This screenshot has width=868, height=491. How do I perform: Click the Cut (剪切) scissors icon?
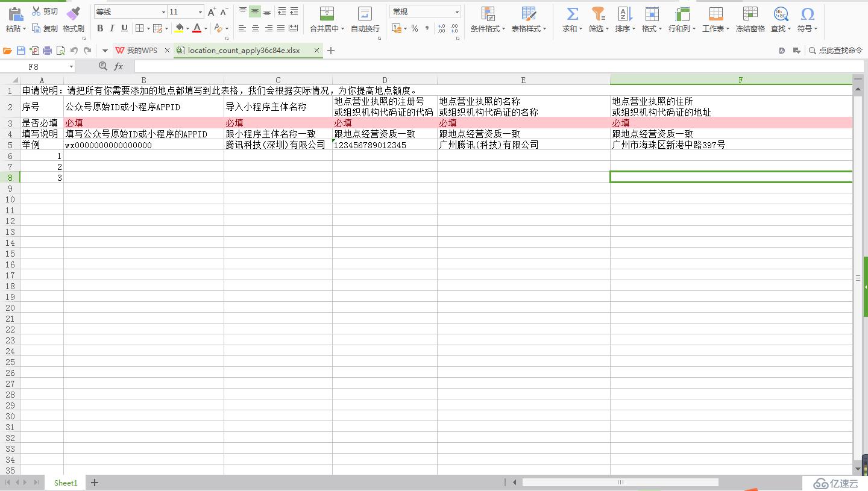coord(36,11)
